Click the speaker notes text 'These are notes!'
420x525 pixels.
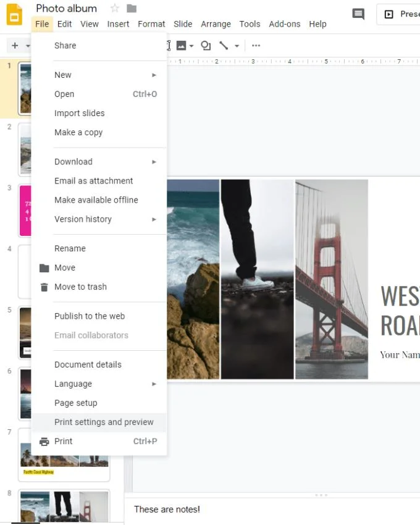[167, 510]
